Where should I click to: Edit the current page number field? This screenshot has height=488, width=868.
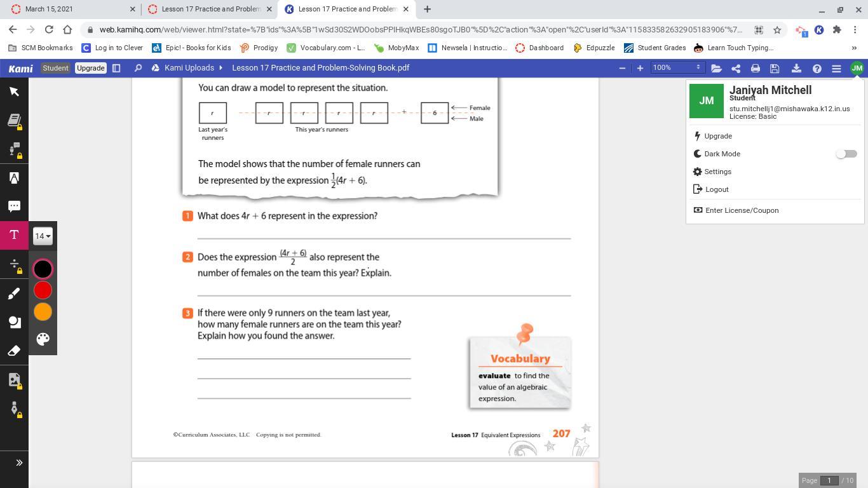(829, 480)
